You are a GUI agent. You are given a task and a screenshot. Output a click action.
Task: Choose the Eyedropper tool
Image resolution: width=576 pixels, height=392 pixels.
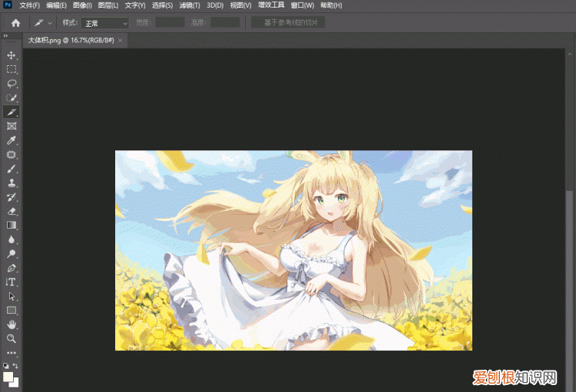click(x=12, y=140)
